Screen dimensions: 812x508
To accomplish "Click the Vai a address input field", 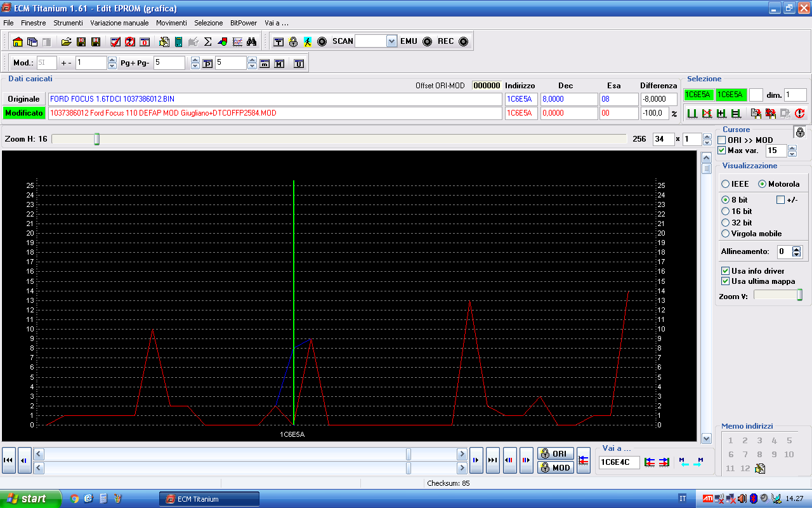I will pos(619,462).
